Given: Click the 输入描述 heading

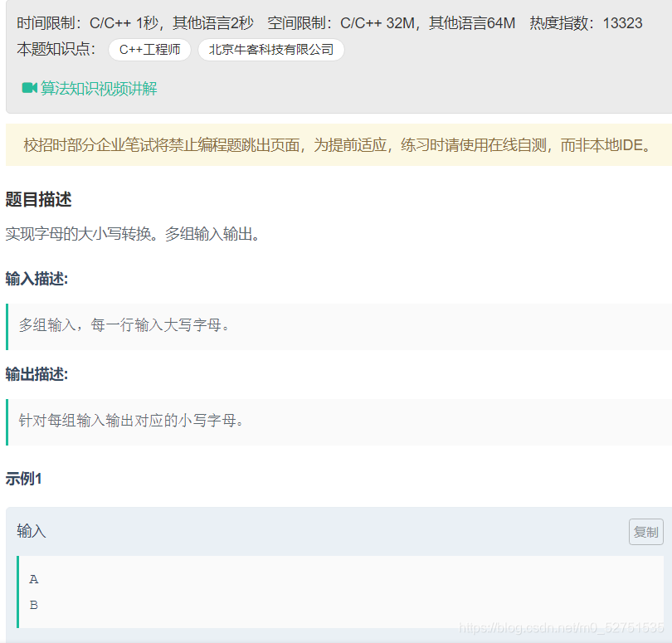Looking at the screenshot, I should click(37, 279).
